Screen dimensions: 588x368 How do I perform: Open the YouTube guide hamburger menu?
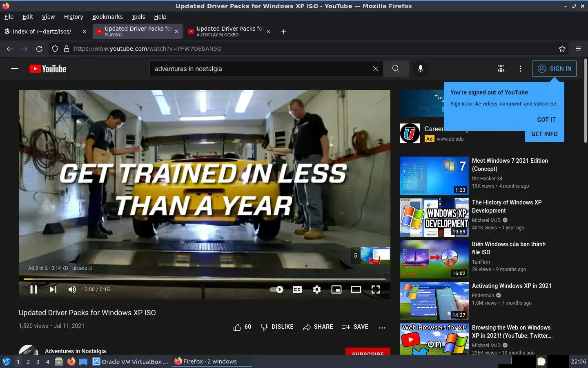(15, 69)
